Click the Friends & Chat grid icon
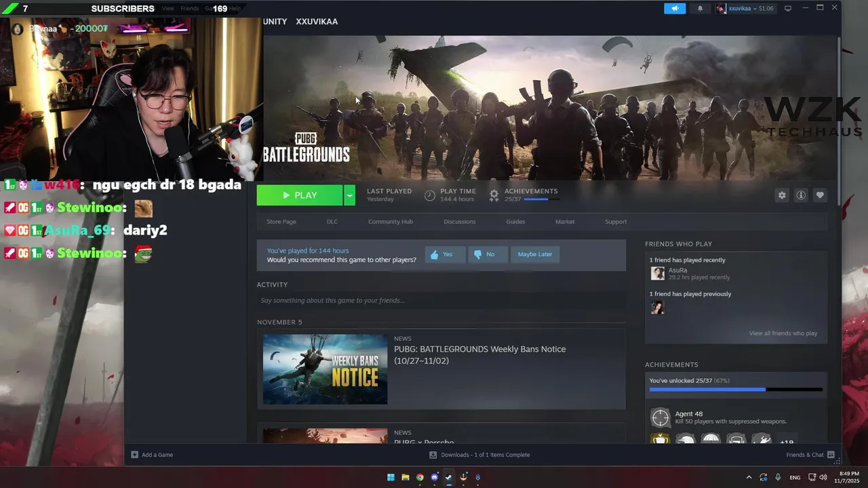Screen dimensions: 868x488 pos(831,455)
